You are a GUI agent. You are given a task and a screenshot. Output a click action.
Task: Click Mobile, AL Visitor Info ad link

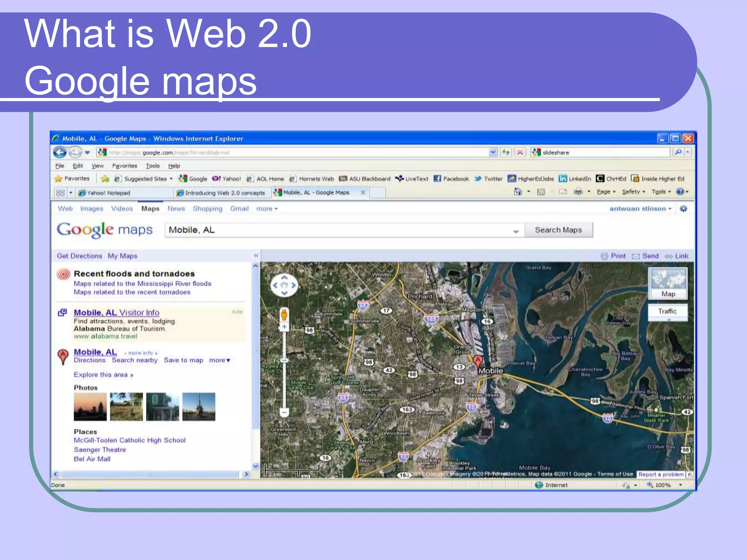coord(116,313)
